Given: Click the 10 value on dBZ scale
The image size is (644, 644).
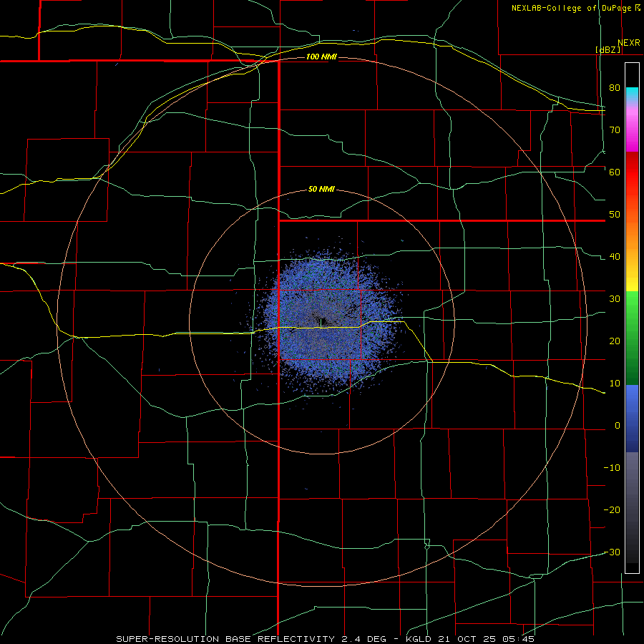Looking at the screenshot, I should tap(615, 384).
